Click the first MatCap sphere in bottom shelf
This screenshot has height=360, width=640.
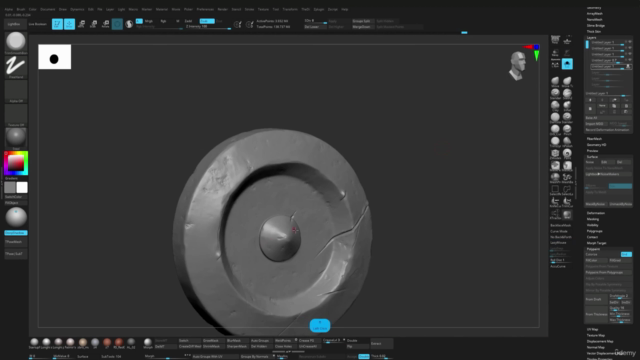coord(34,342)
